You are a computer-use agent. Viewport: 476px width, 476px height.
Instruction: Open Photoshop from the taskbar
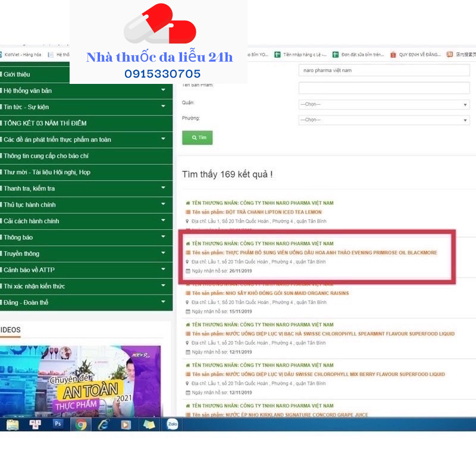coord(58,424)
